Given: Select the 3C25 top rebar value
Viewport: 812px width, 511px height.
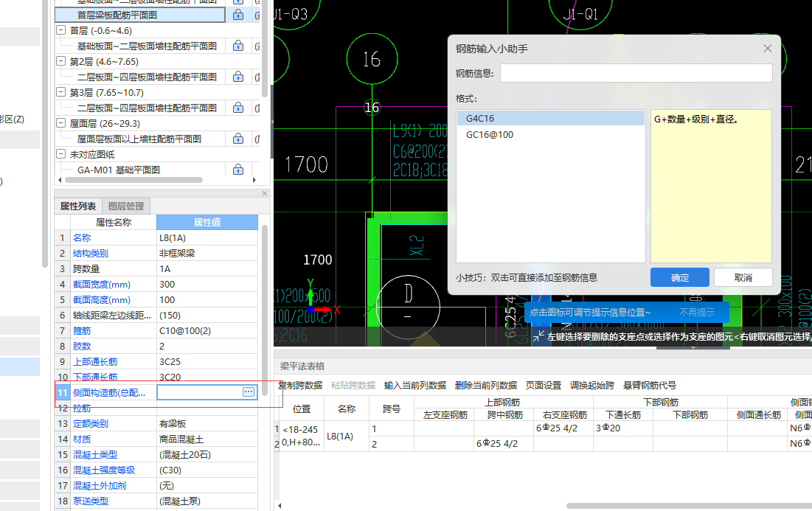Looking at the screenshot, I should (207, 361).
